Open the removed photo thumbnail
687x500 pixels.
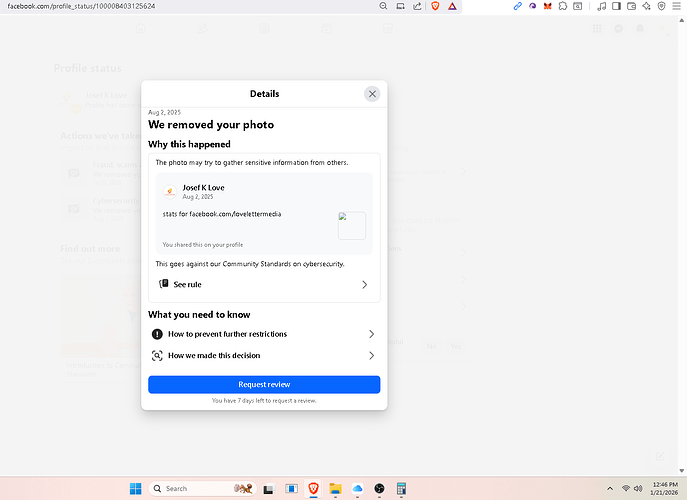click(351, 225)
